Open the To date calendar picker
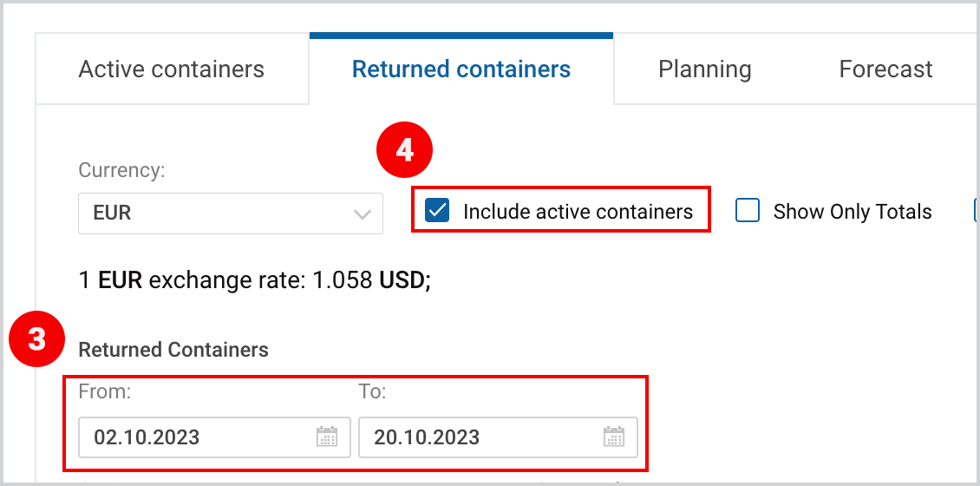The image size is (980, 486). tap(614, 437)
